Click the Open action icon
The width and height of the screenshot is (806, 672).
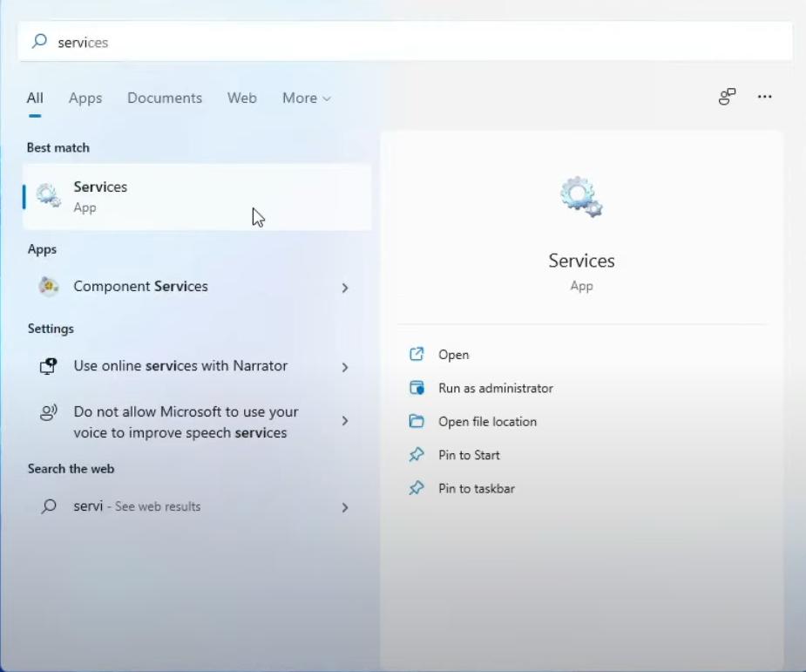coord(417,354)
